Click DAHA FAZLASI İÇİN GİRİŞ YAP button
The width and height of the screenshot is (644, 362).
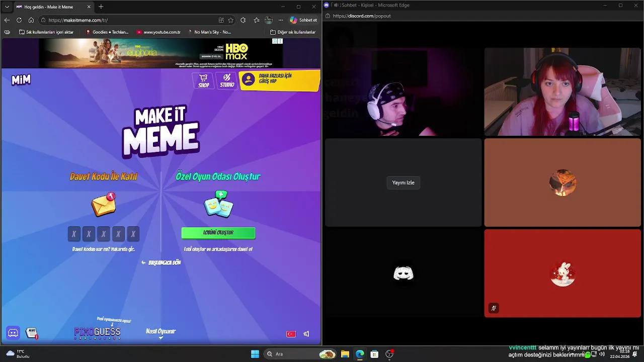click(279, 80)
